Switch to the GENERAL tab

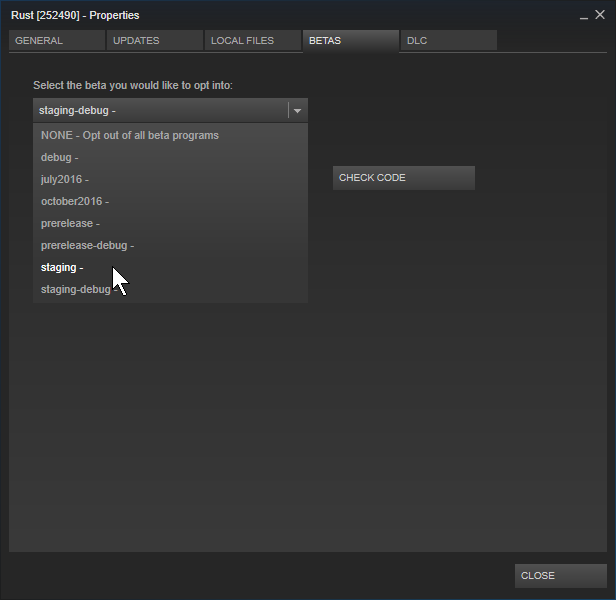click(57, 40)
